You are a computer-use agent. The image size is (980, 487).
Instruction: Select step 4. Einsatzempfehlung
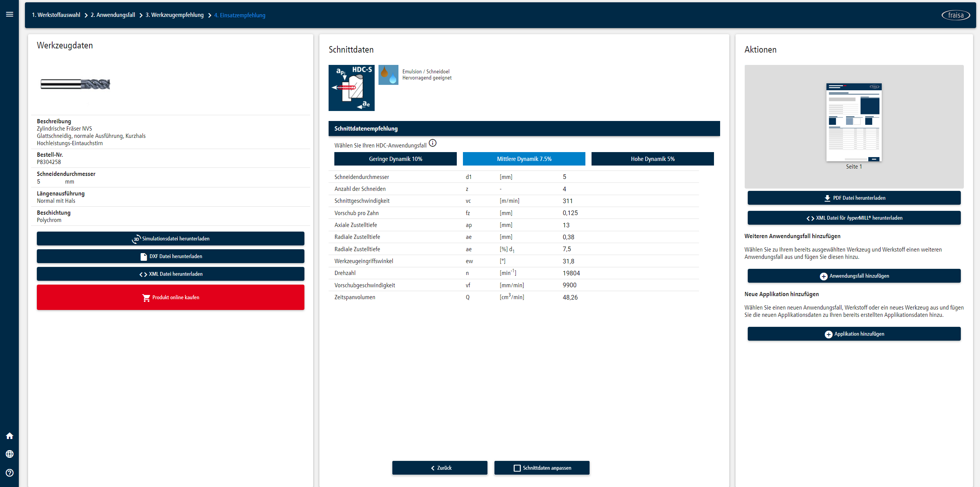tap(240, 15)
